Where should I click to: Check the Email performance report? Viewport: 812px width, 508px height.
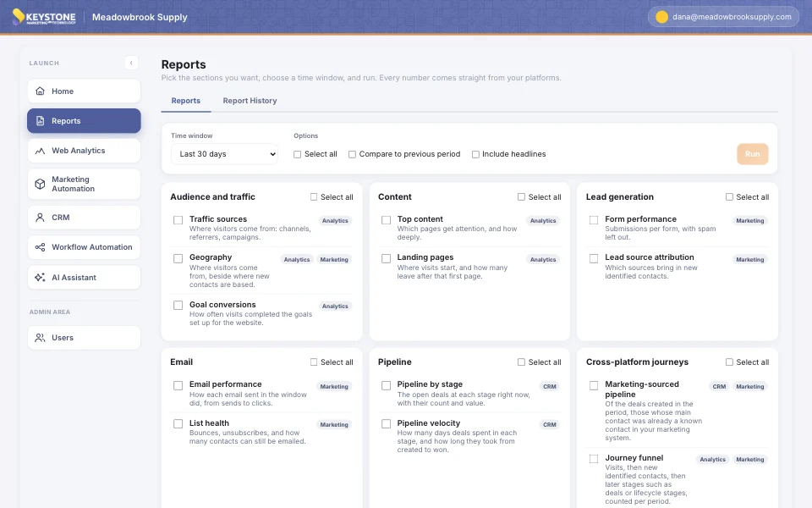(178, 386)
